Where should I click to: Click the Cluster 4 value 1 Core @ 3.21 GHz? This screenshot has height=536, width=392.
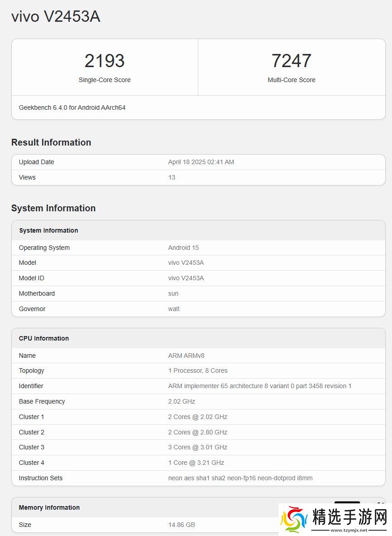tap(196, 463)
